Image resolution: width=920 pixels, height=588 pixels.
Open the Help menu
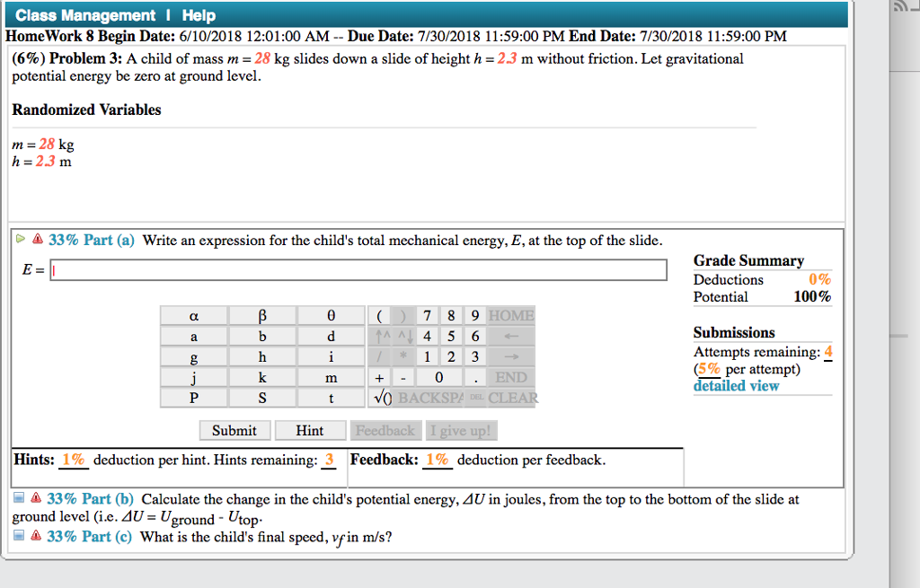click(x=198, y=14)
